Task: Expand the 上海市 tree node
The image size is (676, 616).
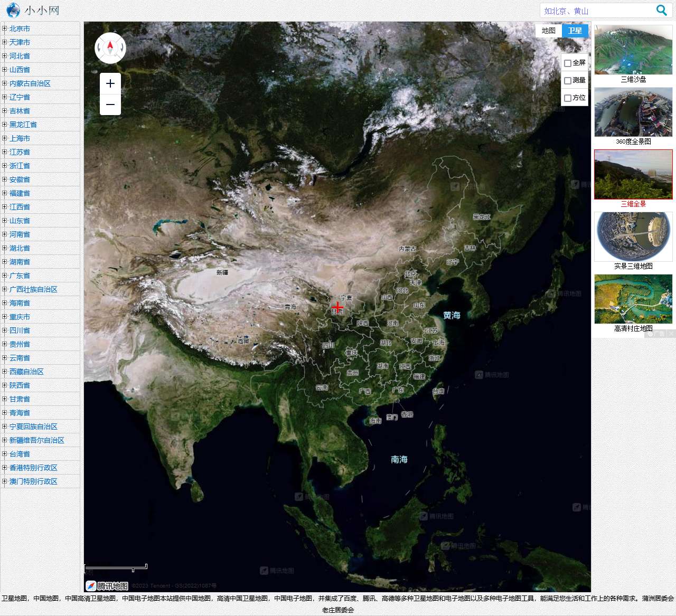Action: [x=4, y=138]
